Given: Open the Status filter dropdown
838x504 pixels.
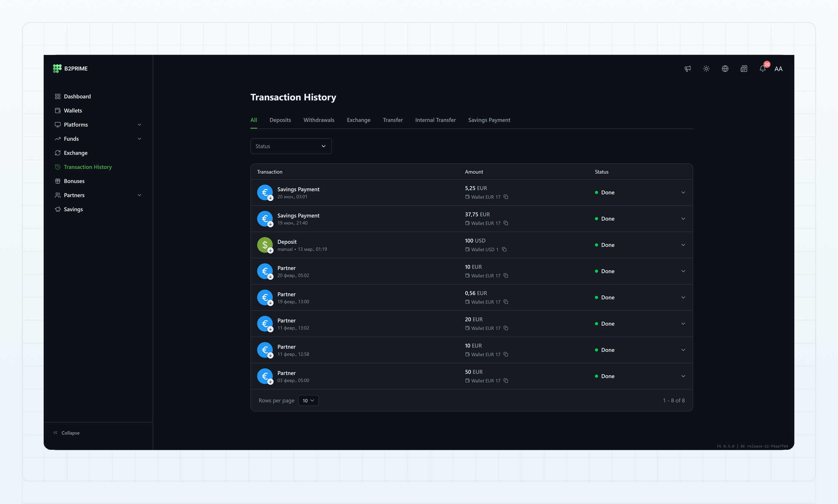Looking at the screenshot, I should pos(291,146).
